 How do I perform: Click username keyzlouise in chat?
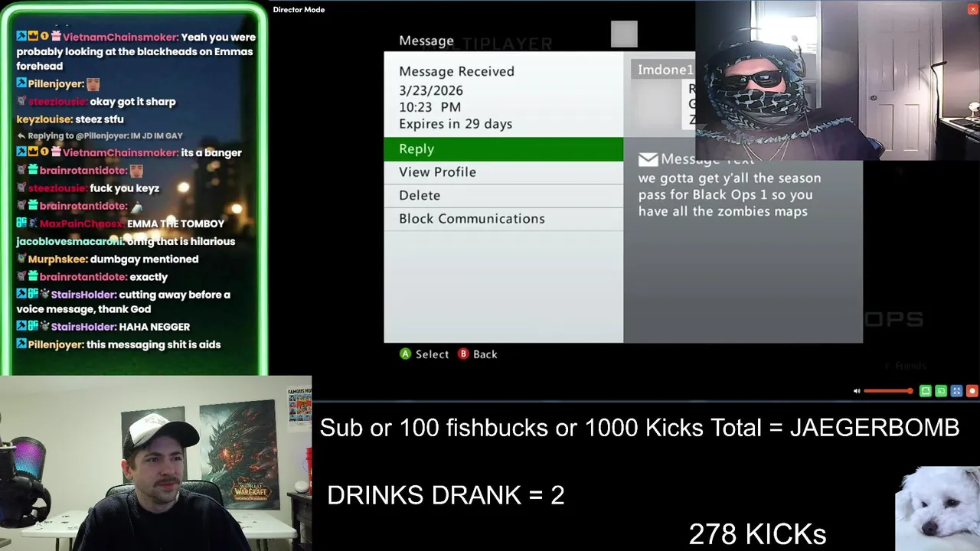coord(44,119)
